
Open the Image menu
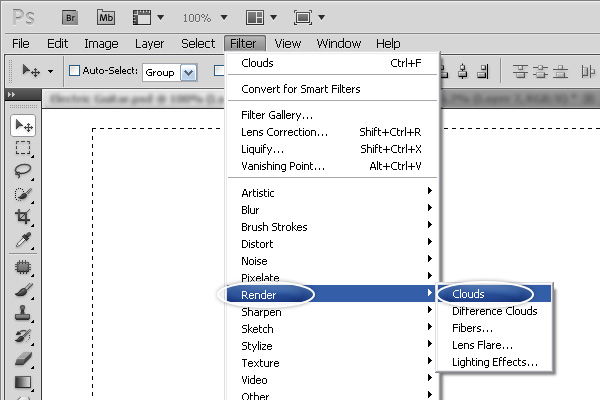[101, 44]
